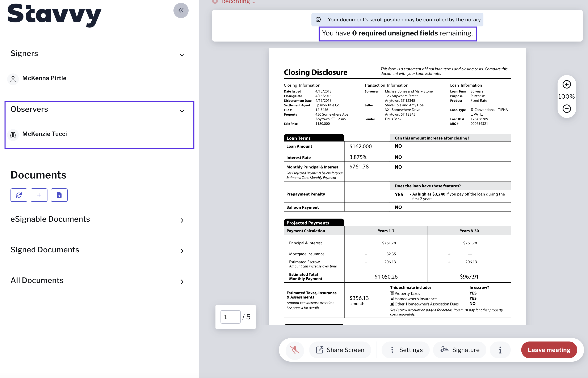Zoom out of the document
Image resolution: width=588 pixels, height=378 pixels.
tap(567, 108)
